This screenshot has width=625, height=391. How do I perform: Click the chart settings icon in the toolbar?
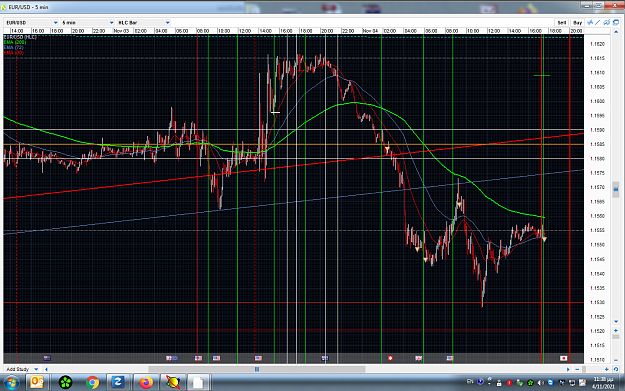coord(607,22)
